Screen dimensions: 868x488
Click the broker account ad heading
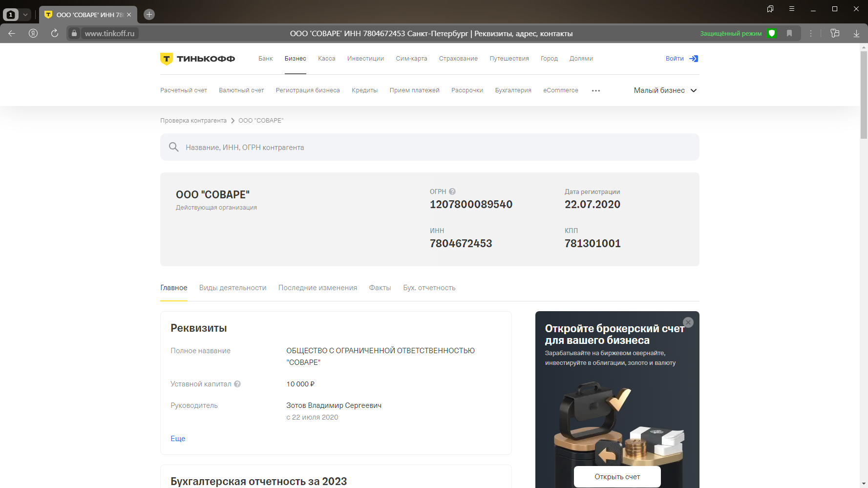614,334
